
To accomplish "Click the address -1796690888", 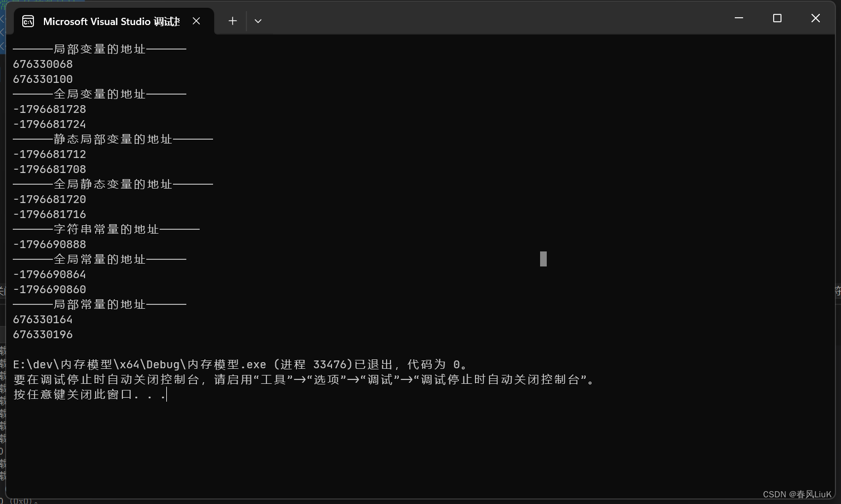I will point(50,244).
